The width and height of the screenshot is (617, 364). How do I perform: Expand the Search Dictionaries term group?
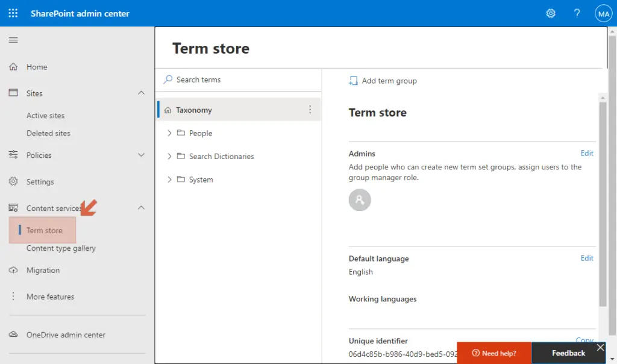(169, 156)
